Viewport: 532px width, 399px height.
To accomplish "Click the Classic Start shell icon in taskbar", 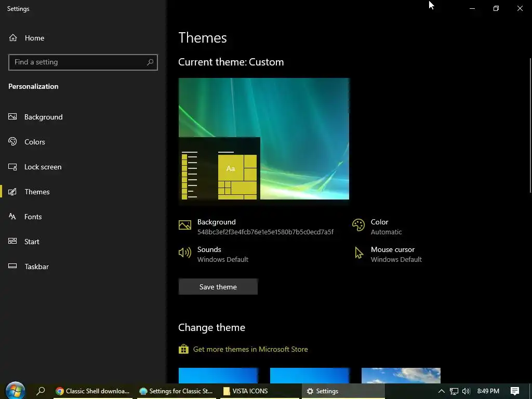I will tap(143, 391).
